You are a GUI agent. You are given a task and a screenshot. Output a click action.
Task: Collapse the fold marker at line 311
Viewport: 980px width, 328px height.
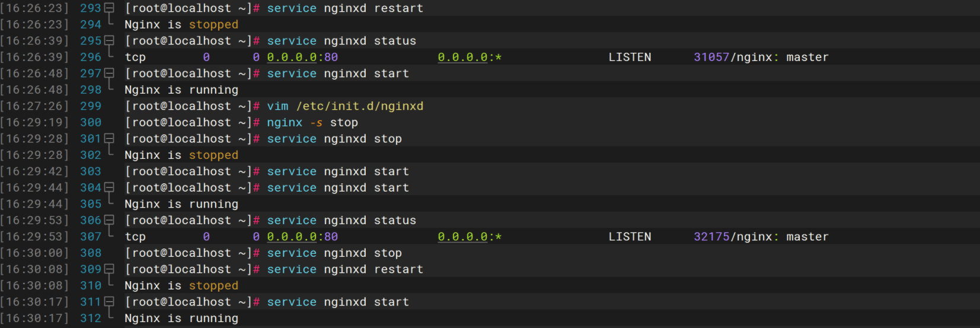[109, 302]
